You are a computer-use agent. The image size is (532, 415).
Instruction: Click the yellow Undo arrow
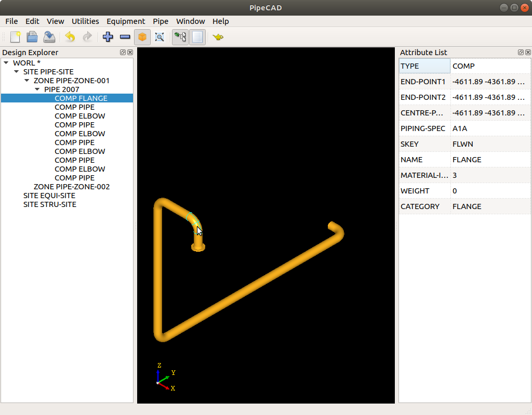coord(70,37)
